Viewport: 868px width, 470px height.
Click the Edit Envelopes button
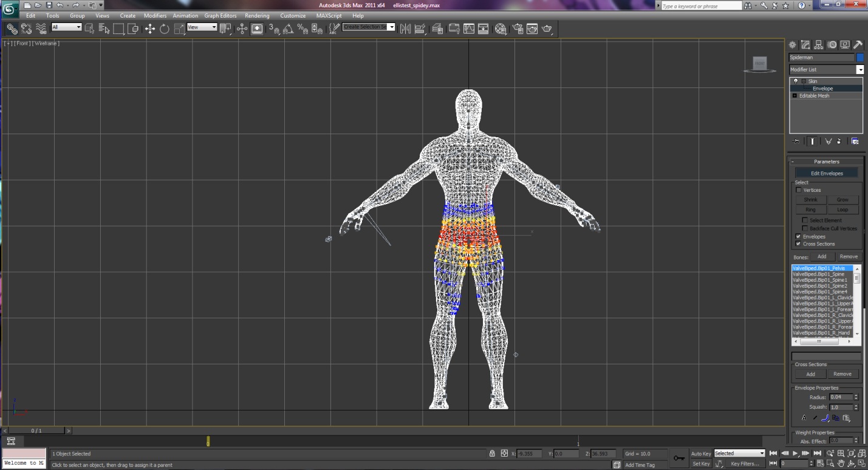point(827,173)
